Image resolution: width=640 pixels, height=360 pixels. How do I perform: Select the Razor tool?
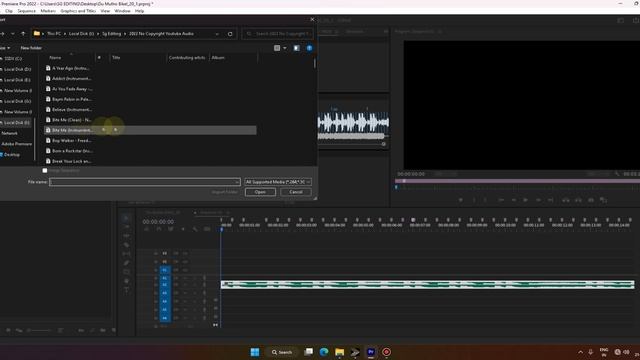[126, 245]
